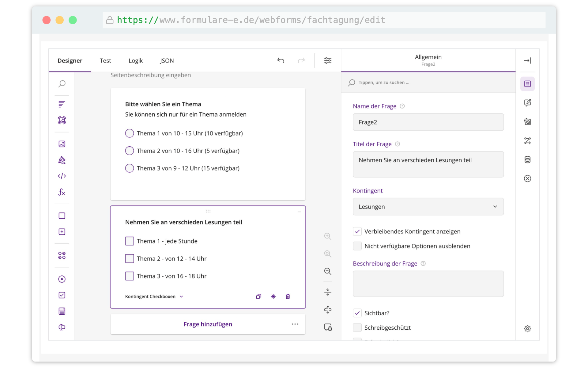Click the Beschreibung der Frage text area

click(428, 284)
